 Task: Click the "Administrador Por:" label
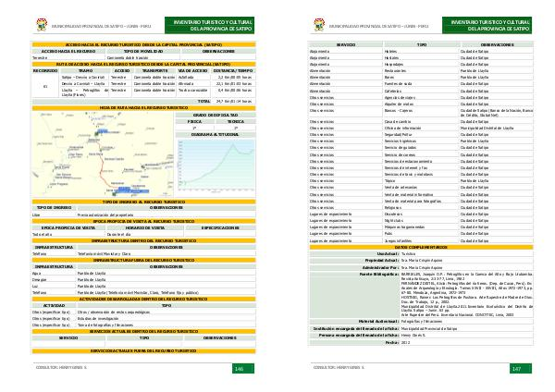tap(381, 267)
